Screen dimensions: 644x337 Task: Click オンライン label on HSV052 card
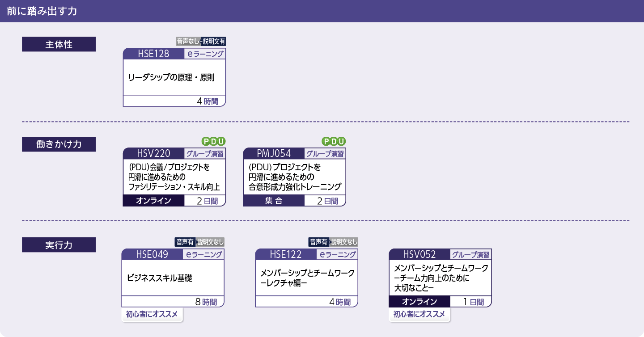point(419,302)
